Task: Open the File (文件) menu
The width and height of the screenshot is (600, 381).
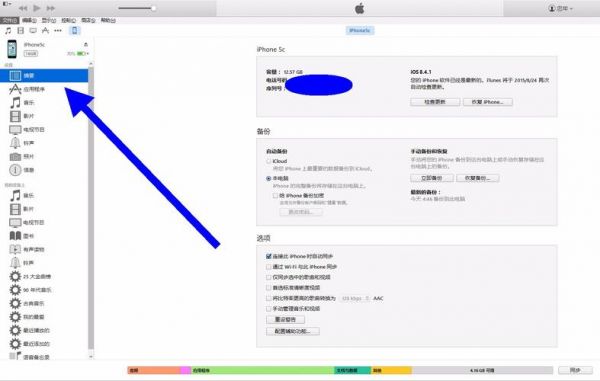Action: click(x=9, y=20)
